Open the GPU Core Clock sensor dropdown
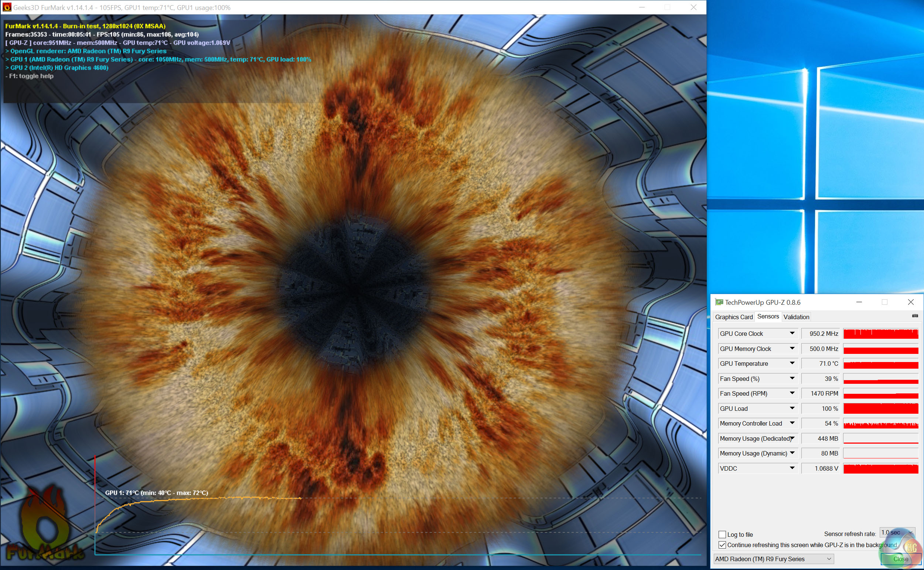924x570 pixels. click(792, 333)
